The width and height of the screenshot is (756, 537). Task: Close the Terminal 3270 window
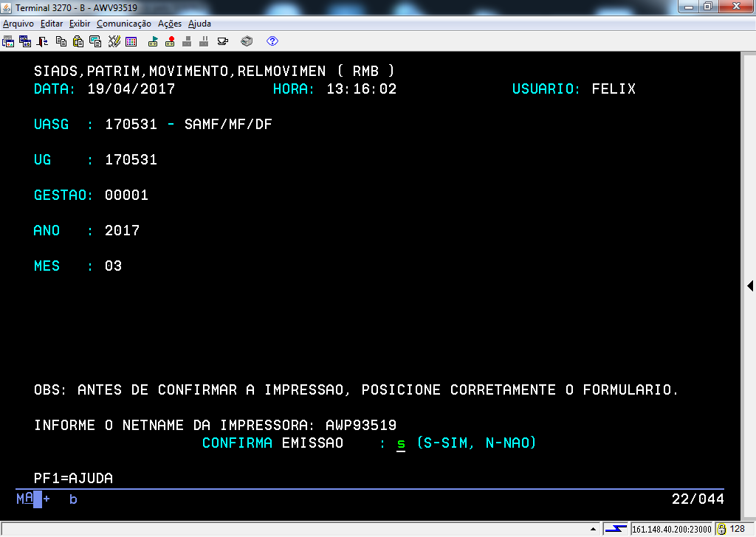pos(736,7)
